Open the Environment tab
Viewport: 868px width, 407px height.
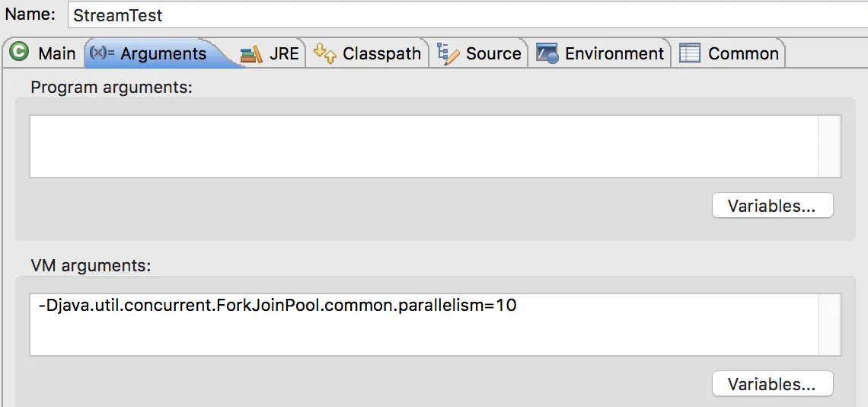point(614,53)
